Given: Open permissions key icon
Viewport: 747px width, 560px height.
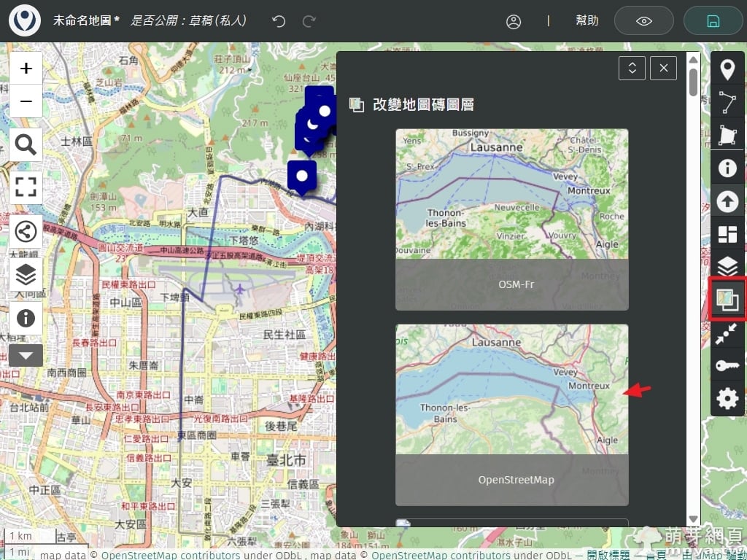Looking at the screenshot, I should click(727, 365).
